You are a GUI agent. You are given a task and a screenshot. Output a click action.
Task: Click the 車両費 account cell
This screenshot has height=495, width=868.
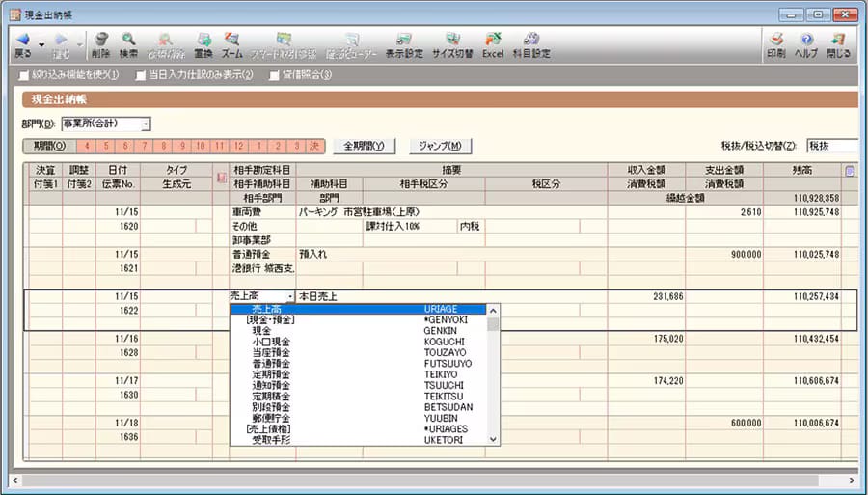pyautogui.click(x=262, y=212)
